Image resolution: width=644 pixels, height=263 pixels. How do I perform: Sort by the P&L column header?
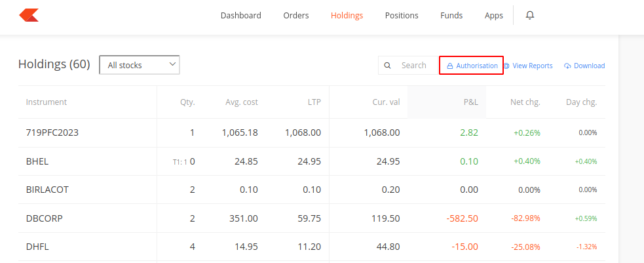470,102
